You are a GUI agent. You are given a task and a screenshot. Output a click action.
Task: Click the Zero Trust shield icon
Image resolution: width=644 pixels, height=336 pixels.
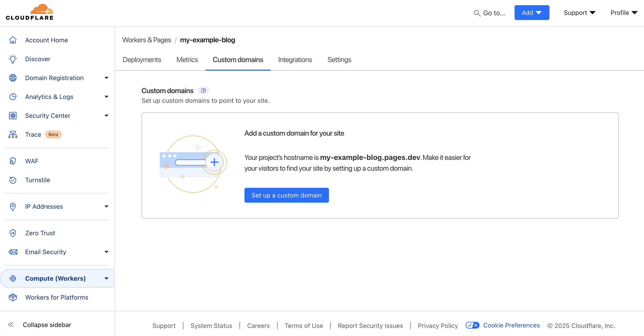13,233
